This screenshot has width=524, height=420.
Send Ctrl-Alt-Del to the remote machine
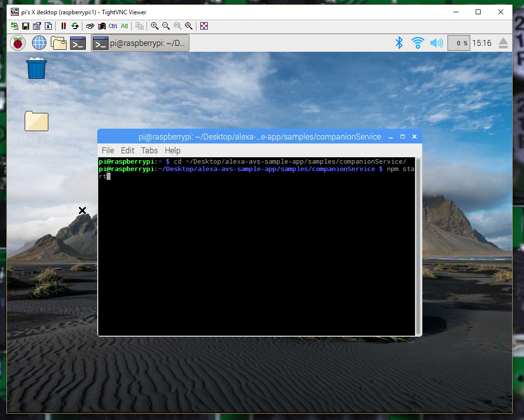(90, 26)
